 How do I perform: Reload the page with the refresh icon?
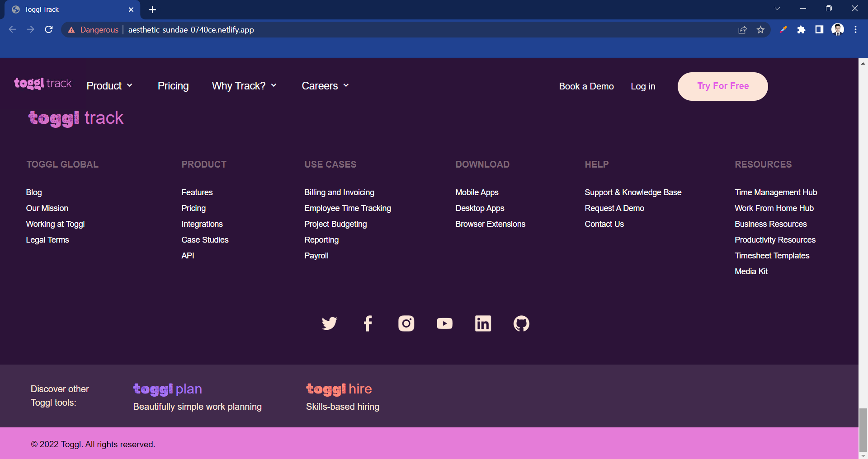(x=49, y=29)
